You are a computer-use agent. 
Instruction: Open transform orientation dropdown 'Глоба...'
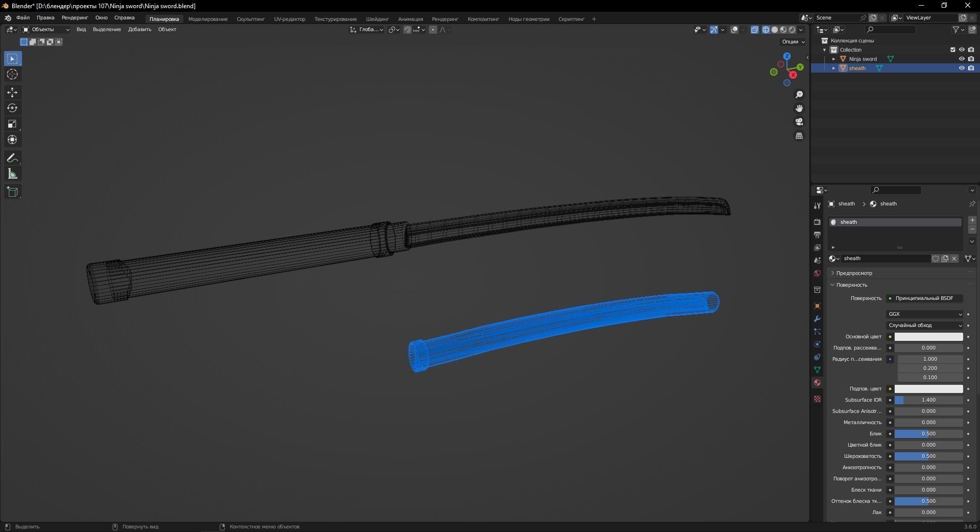pyautogui.click(x=366, y=30)
